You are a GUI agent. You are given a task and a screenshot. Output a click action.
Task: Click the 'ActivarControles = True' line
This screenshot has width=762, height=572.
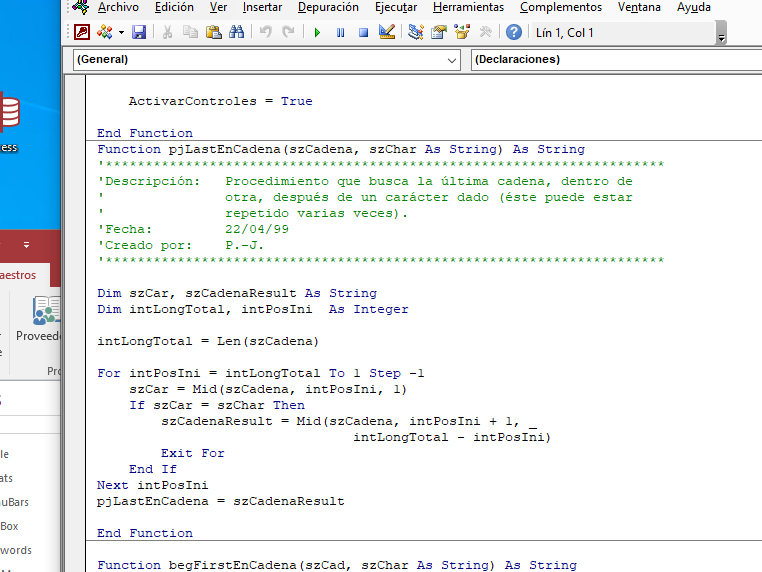pyautogui.click(x=220, y=101)
